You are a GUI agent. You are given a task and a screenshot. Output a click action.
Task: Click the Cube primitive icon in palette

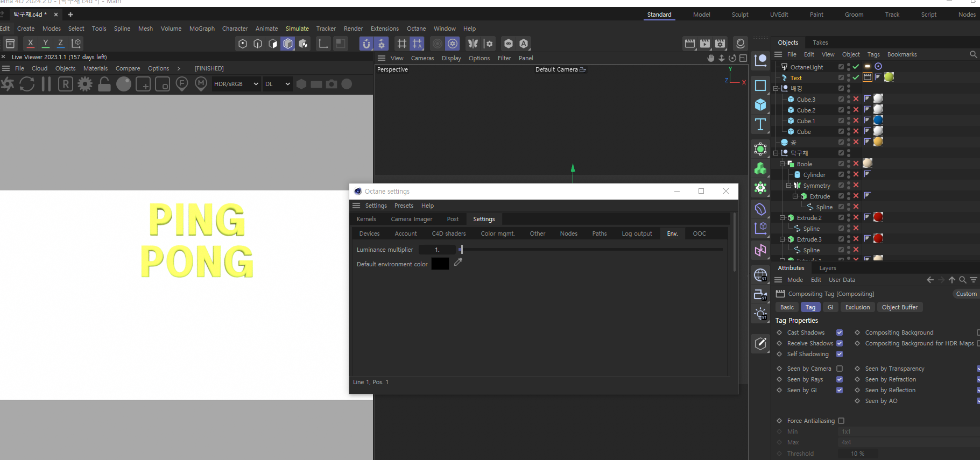coord(760,105)
